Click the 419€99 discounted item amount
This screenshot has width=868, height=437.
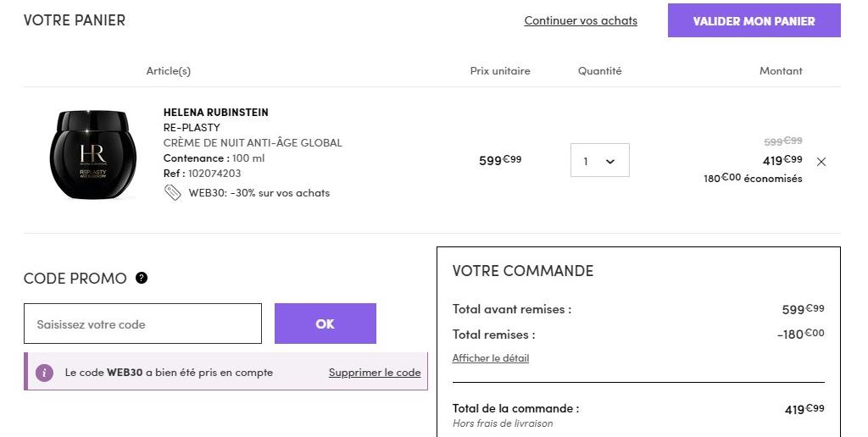[x=782, y=160]
